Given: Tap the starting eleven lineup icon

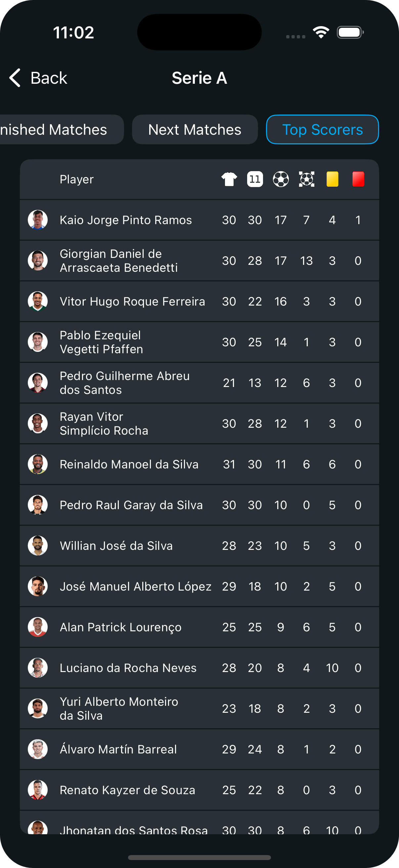Looking at the screenshot, I should click(255, 179).
